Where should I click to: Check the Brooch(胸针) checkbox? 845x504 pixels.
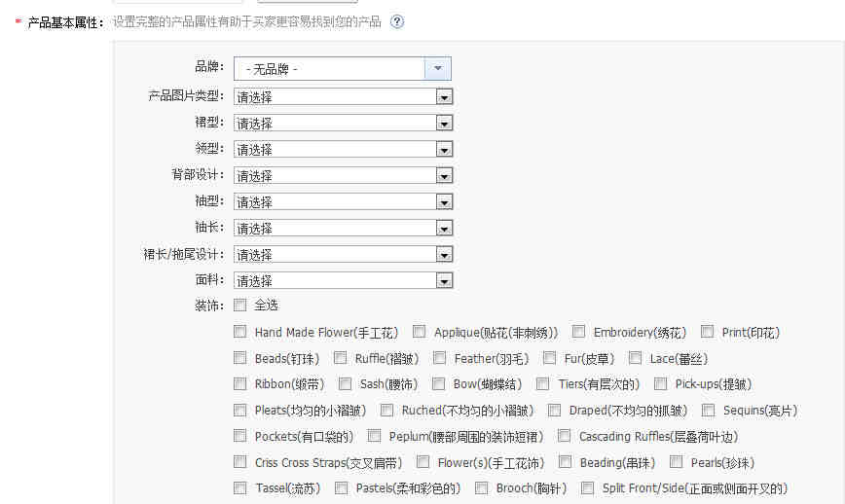(x=481, y=487)
